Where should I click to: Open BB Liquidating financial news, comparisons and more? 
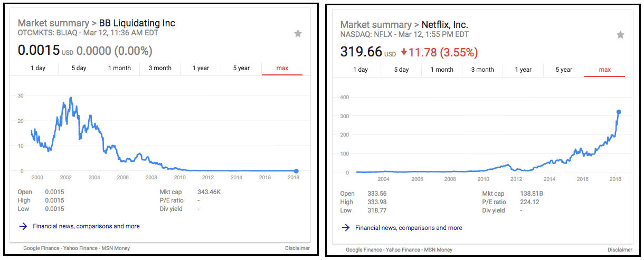point(86,226)
